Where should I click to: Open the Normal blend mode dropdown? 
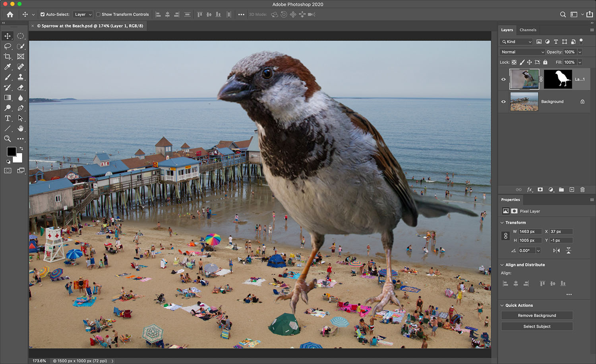pos(522,52)
